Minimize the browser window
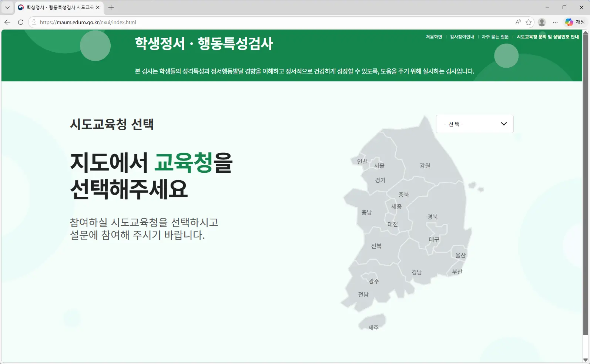The width and height of the screenshot is (590, 364). (x=547, y=7)
